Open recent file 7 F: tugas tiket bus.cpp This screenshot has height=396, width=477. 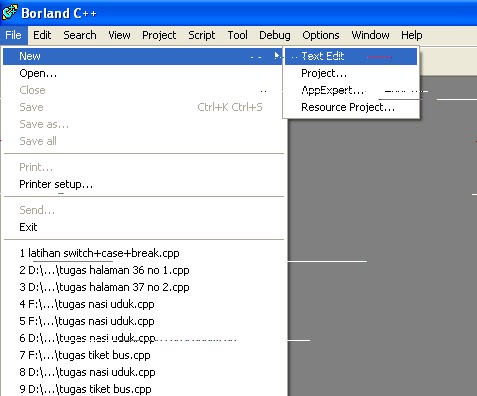[143, 355]
